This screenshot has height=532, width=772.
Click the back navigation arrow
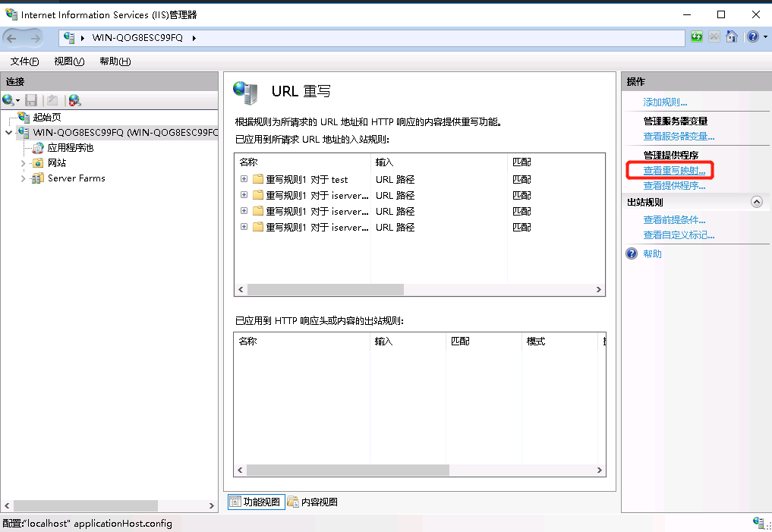tap(12, 38)
